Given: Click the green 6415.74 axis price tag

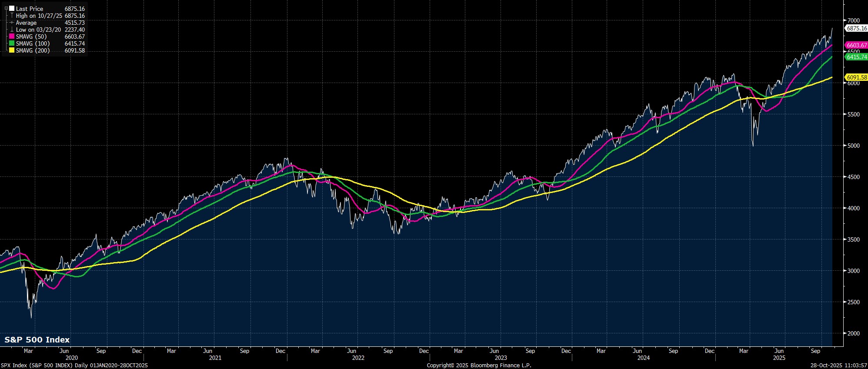Looking at the screenshot, I should click(x=856, y=57).
